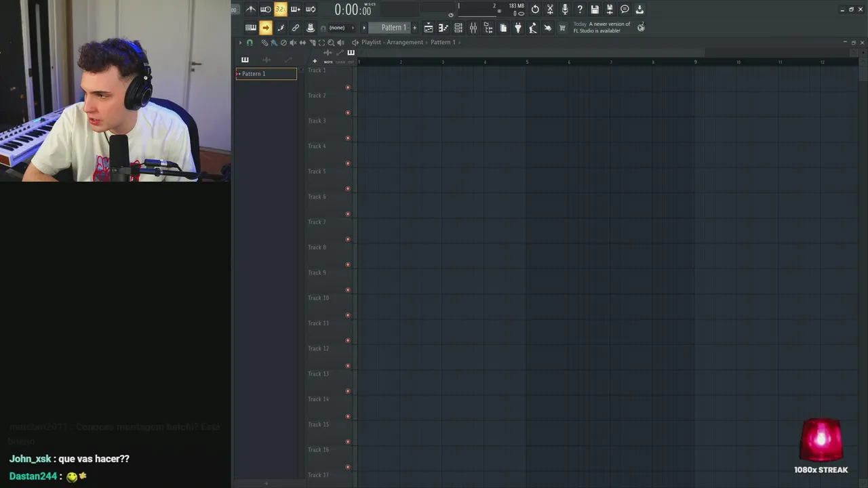Viewport: 868px width, 488px height.
Task: Click Pattern 1 in playlist breadcrumb
Action: pos(443,42)
